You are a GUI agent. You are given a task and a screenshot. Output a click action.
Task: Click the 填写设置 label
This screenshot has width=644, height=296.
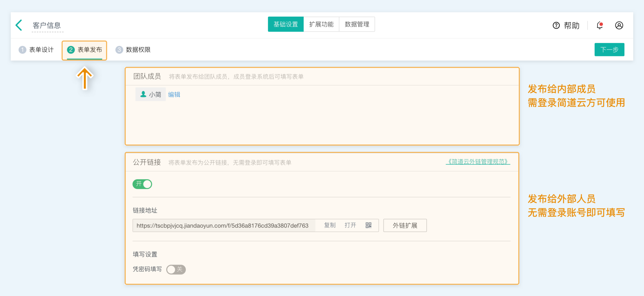click(145, 254)
